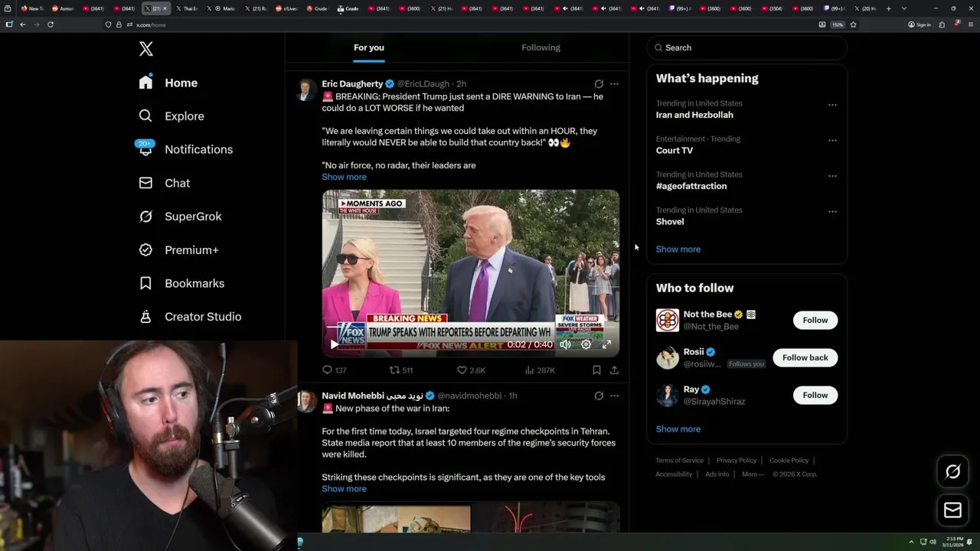Open Cookie Policy link
Viewport: 980px width, 551px height.
pyautogui.click(x=789, y=461)
